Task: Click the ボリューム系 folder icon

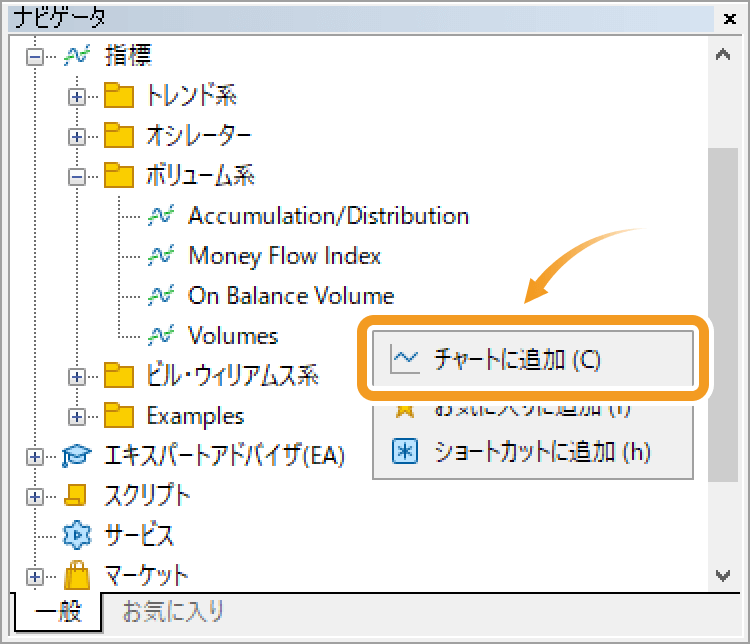Action: click(x=119, y=175)
